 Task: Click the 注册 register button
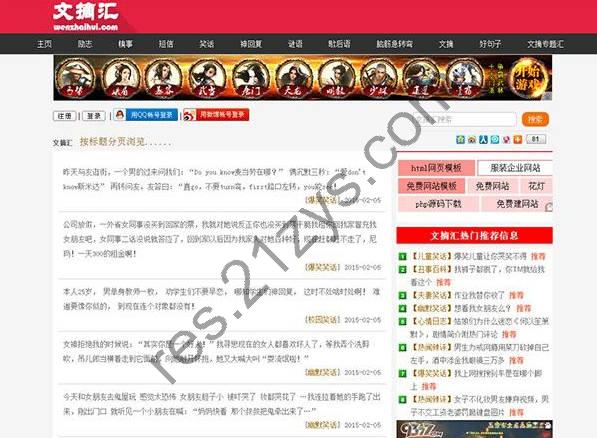pyautogui.click(x=64, y=116)
